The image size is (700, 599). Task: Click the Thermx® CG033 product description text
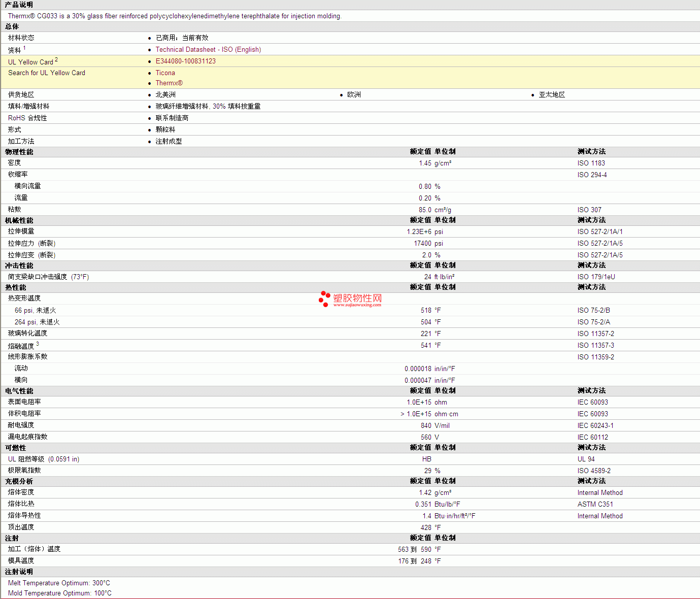point(175,16)
